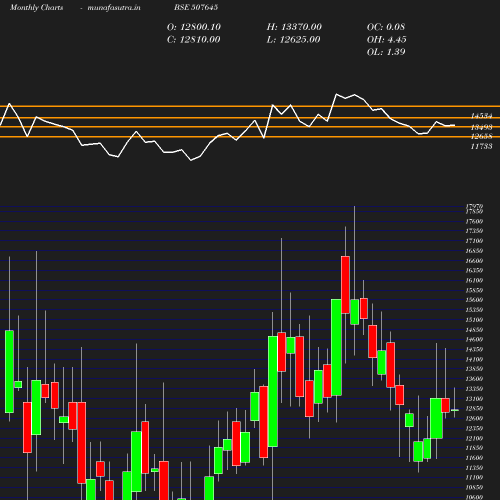The width and height of the screenshot is (500, 500).
Task: Click the 15600 price axis label
Action: (474, 300)
